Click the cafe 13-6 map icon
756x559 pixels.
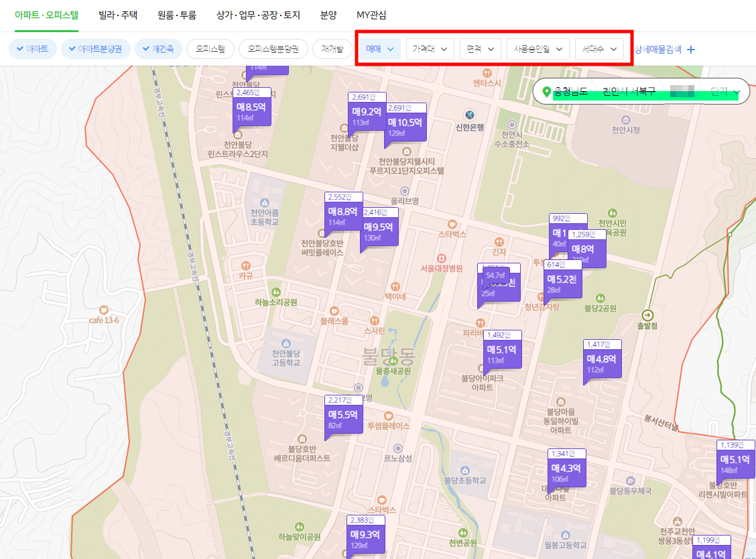103,310
